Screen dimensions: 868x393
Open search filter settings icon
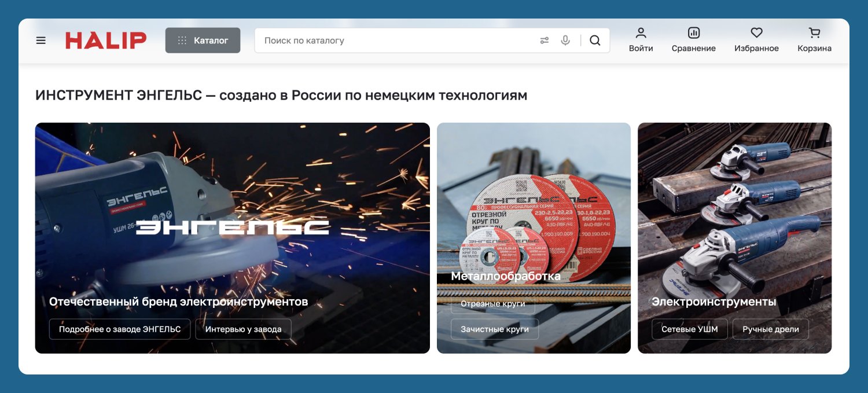545,41
